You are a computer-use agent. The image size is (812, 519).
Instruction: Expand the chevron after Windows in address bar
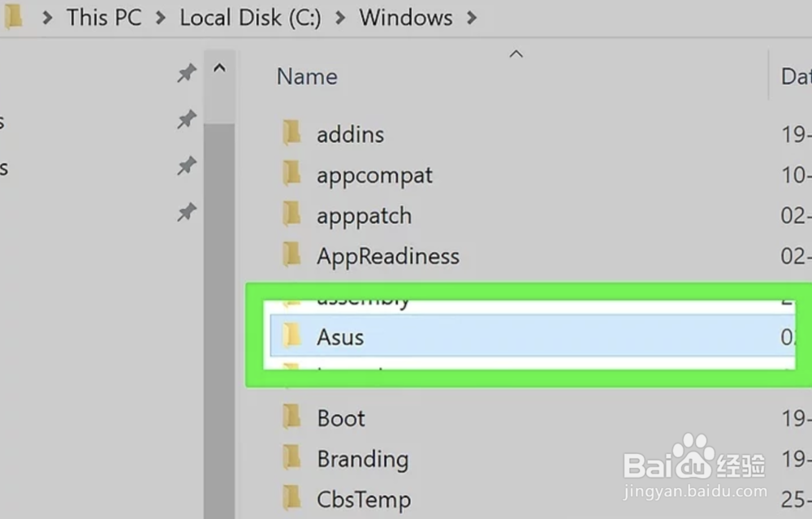pyautogui.click(x=472, y=18)
